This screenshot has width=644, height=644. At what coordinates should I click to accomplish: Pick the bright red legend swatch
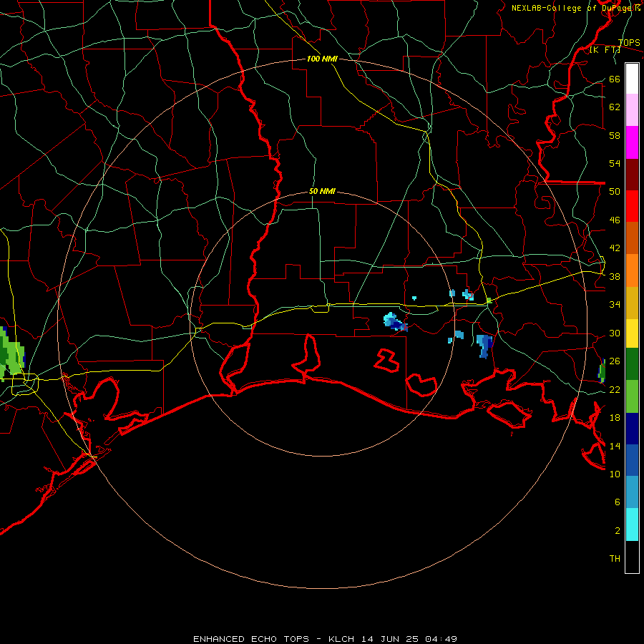tap(632, 206)
